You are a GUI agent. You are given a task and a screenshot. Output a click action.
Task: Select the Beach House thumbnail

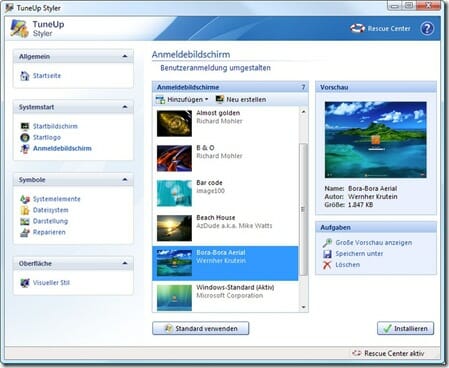point(174,228)
